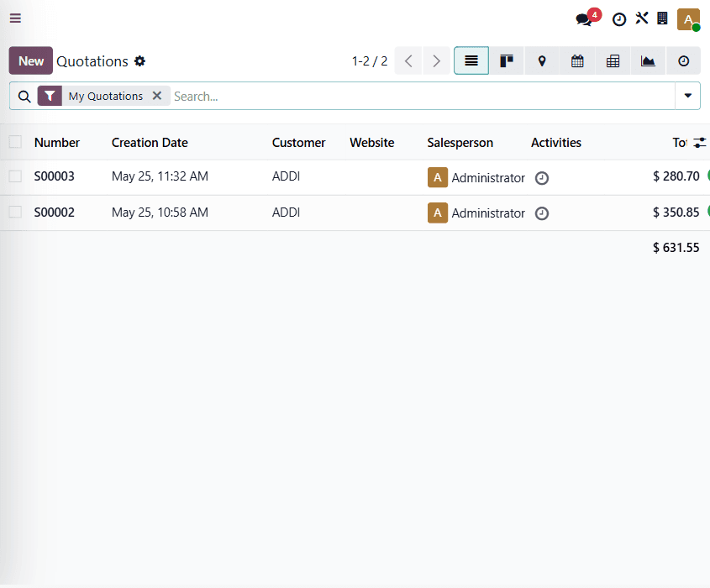
Task: Open the hamburger main menu
Action: pyautogui.click(x=15, y=18)
